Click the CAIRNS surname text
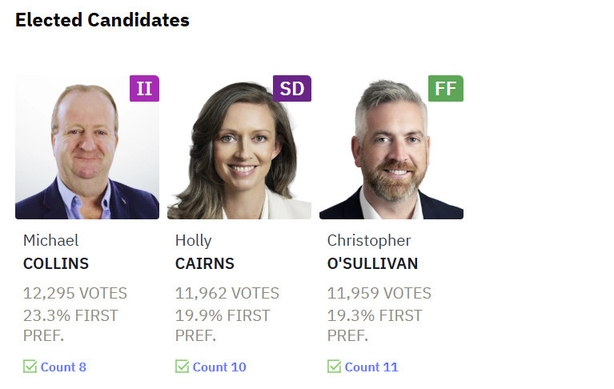 click(x=204, y=264)
